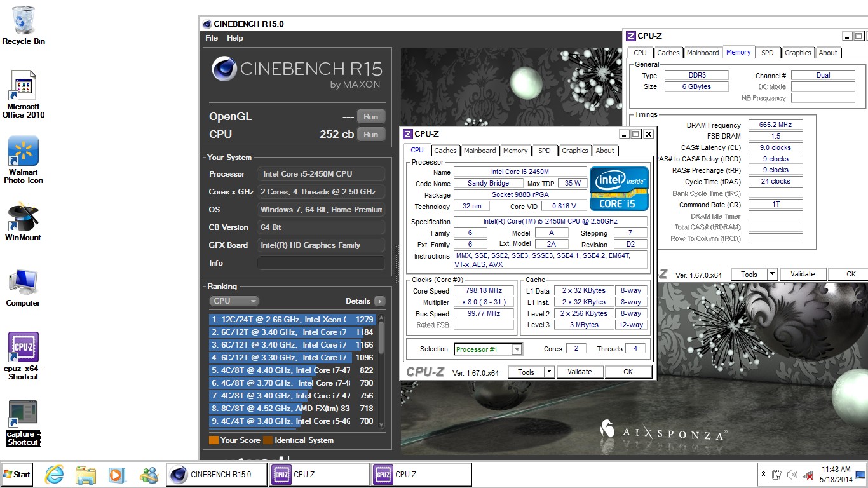Image resolution: width=868 pixels, height=488 pixels.
Task: Click the Cinebench title bar icon
Action: [207, 24]
